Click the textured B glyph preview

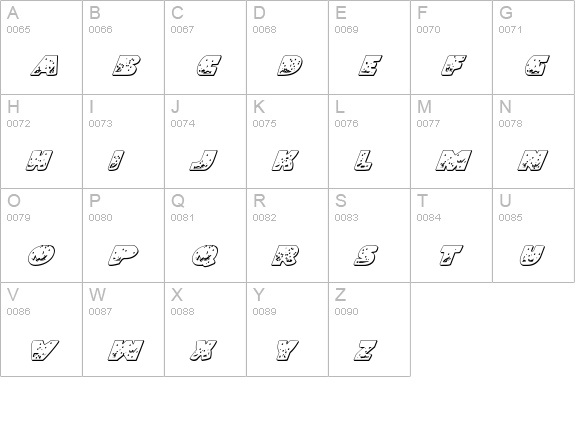pos(127,66)
